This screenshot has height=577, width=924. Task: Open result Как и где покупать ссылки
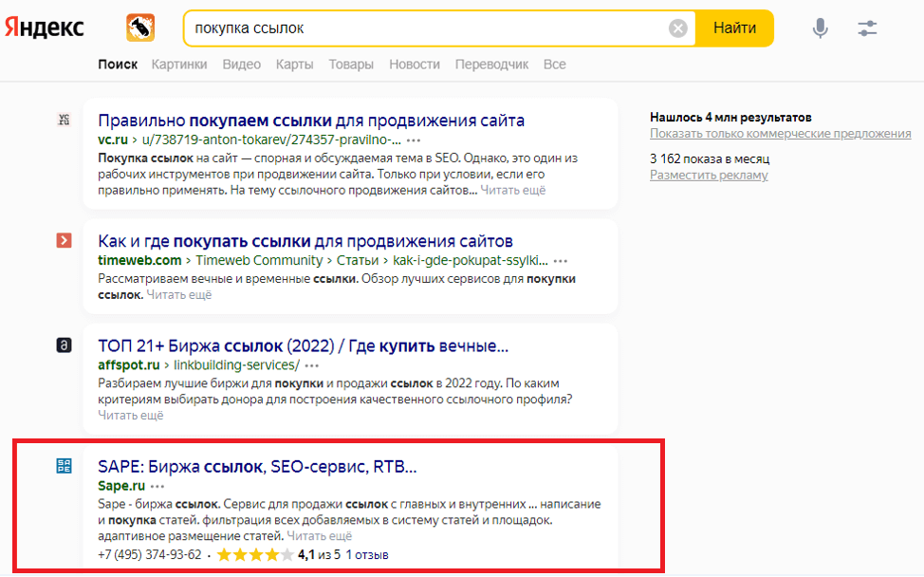305,241
